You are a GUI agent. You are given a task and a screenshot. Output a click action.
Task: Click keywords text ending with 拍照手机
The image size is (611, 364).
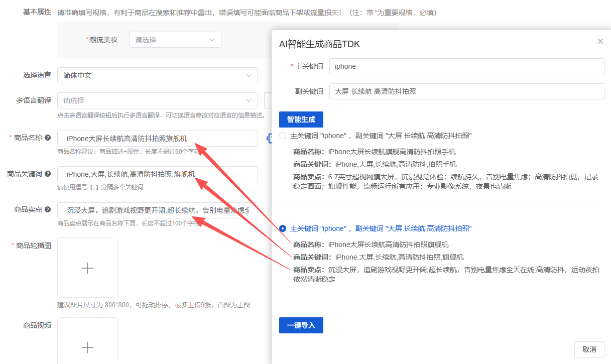[396, 164]
